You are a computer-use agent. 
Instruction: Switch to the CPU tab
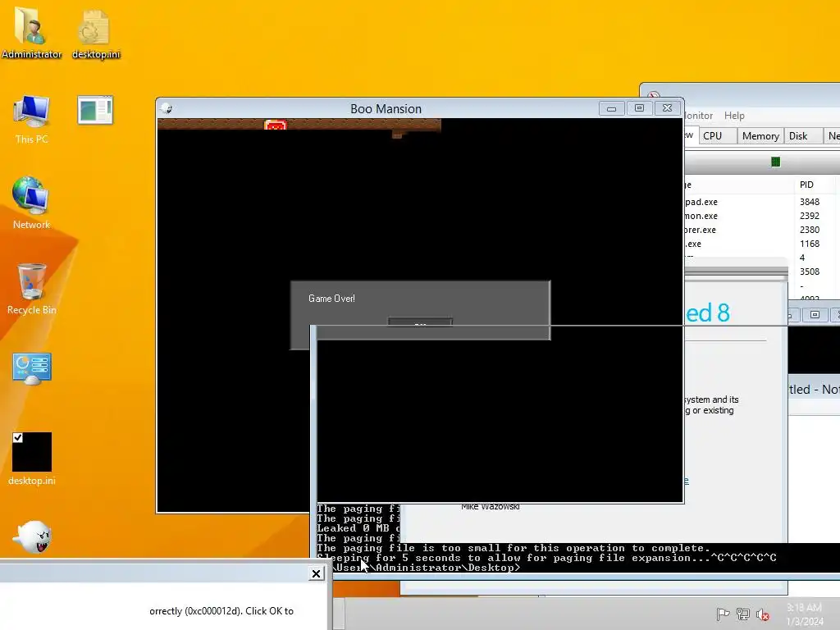point(717,135)
